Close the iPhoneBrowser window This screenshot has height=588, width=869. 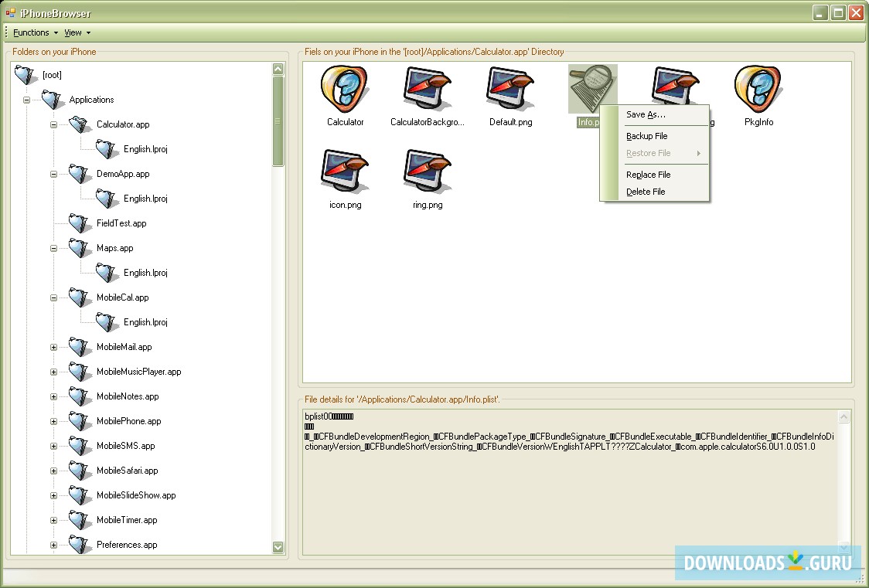857,12
